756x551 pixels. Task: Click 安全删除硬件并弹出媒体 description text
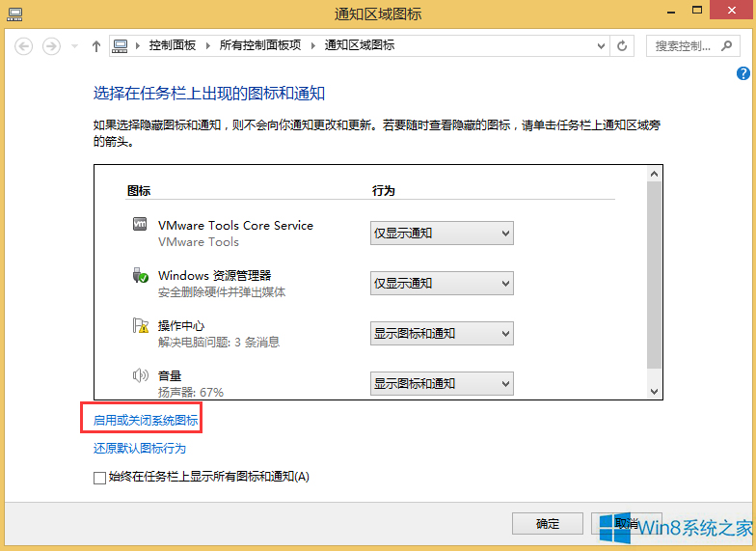pos(222,291)
